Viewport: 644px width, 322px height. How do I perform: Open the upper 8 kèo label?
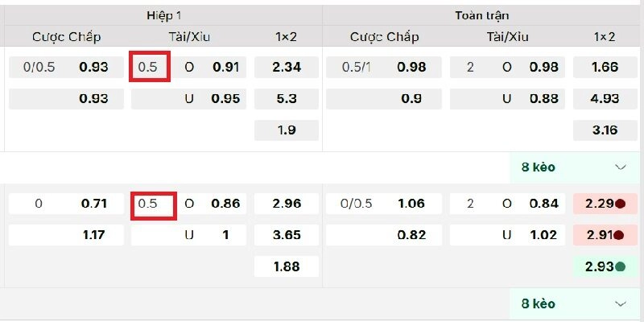[x=539, y=167]
